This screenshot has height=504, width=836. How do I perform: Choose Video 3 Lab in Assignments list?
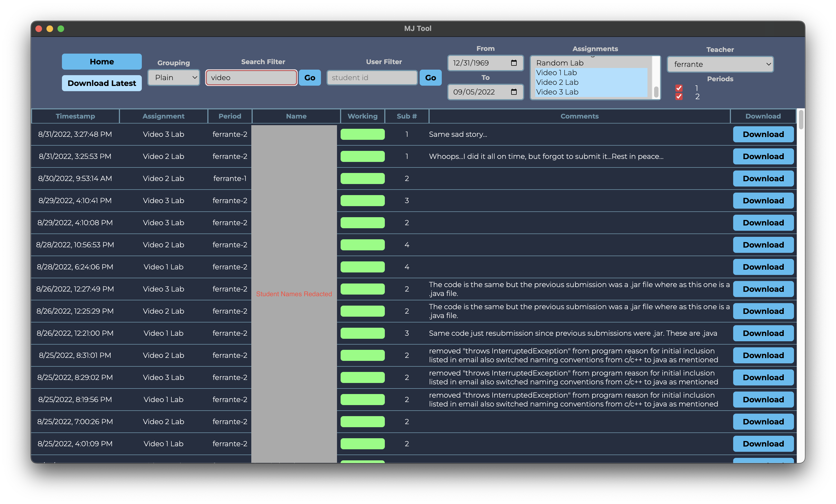557,92
